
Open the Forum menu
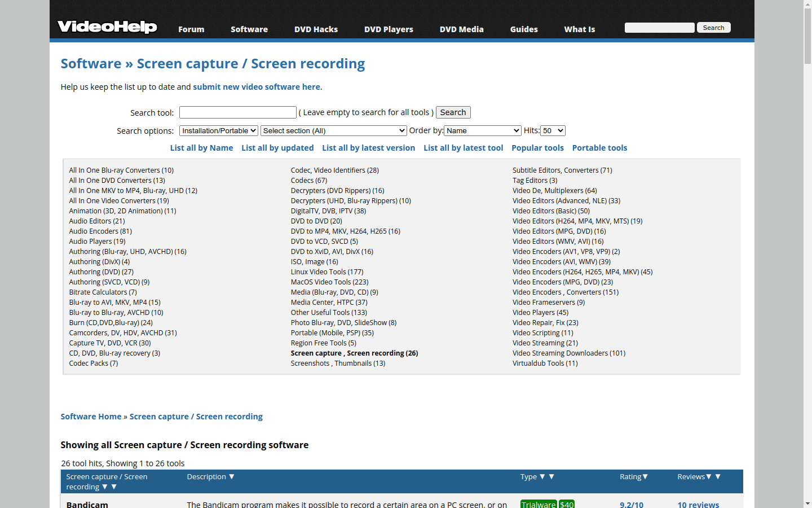tap(191, 29)
